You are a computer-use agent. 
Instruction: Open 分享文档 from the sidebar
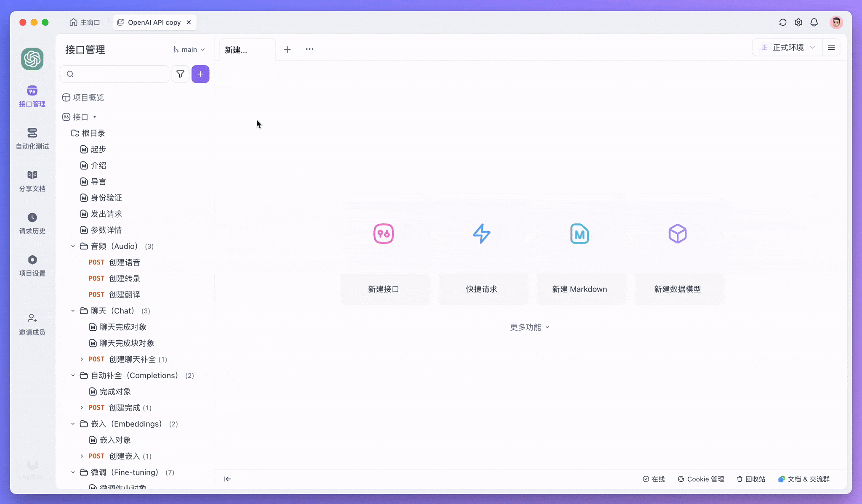[32, 181]
